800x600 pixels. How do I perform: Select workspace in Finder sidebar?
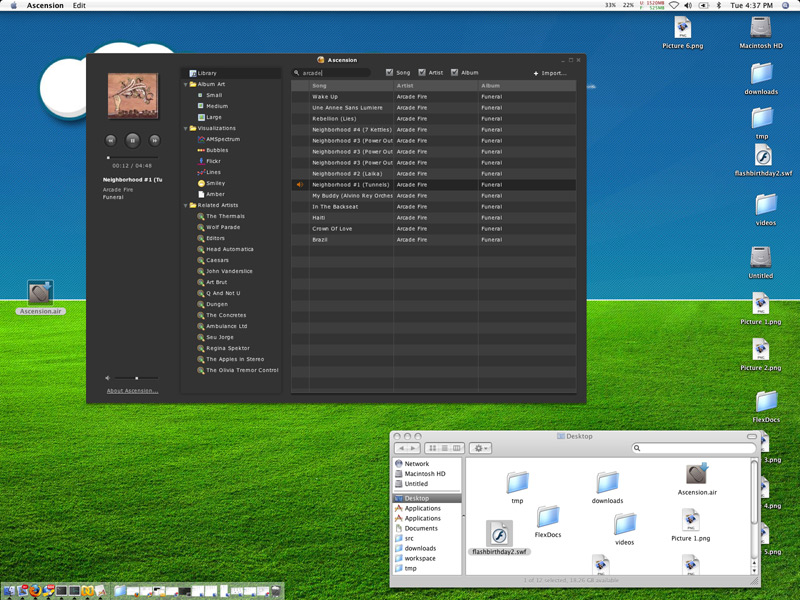click(428, 559)
